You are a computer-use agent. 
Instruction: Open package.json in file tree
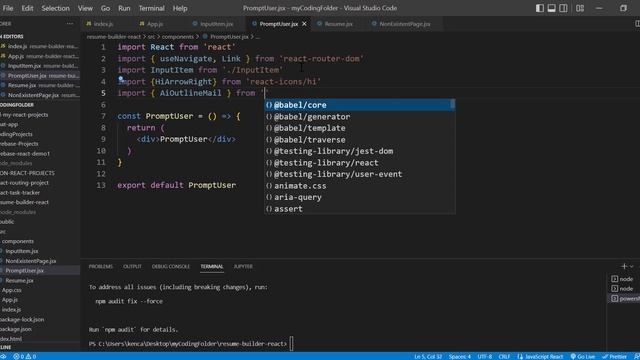(40, 329)
